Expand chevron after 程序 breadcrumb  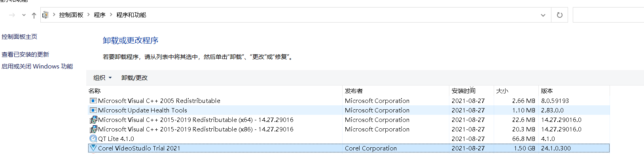111,15
